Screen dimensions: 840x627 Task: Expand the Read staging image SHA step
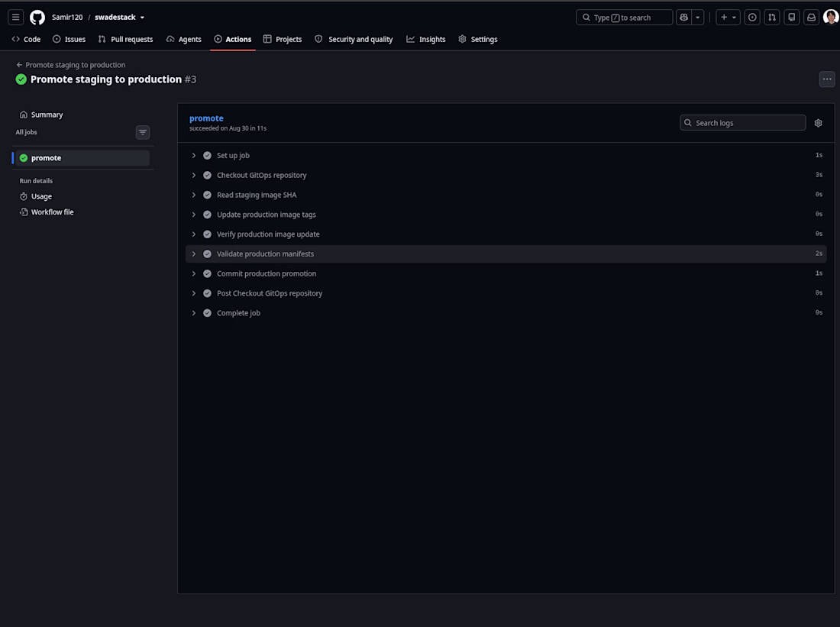click(x=506, y=195)
